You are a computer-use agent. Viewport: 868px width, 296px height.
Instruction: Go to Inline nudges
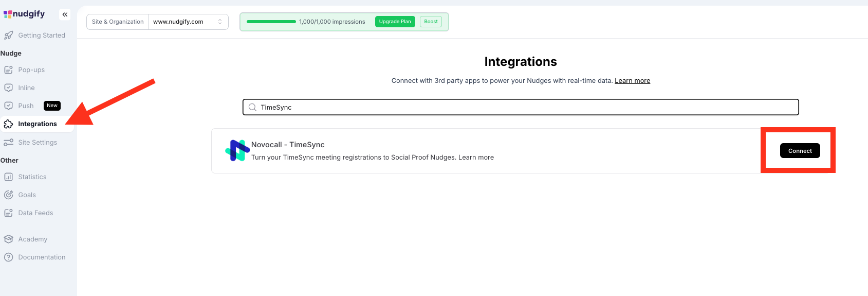[x=26, y=88]
